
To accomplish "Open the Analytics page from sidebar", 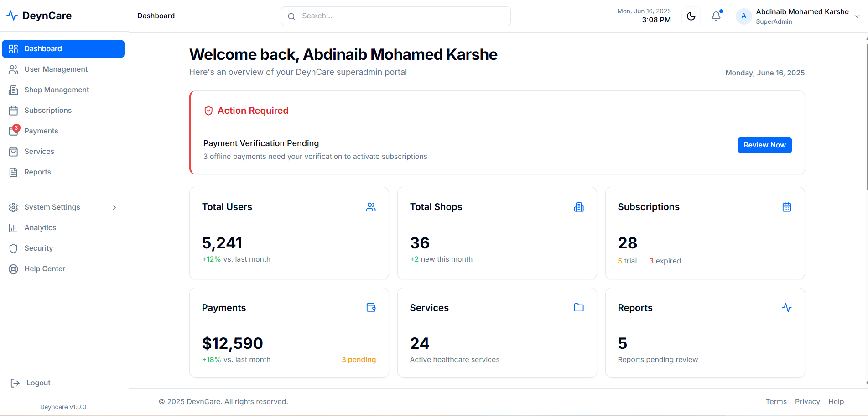I will (x=41, y=227).
